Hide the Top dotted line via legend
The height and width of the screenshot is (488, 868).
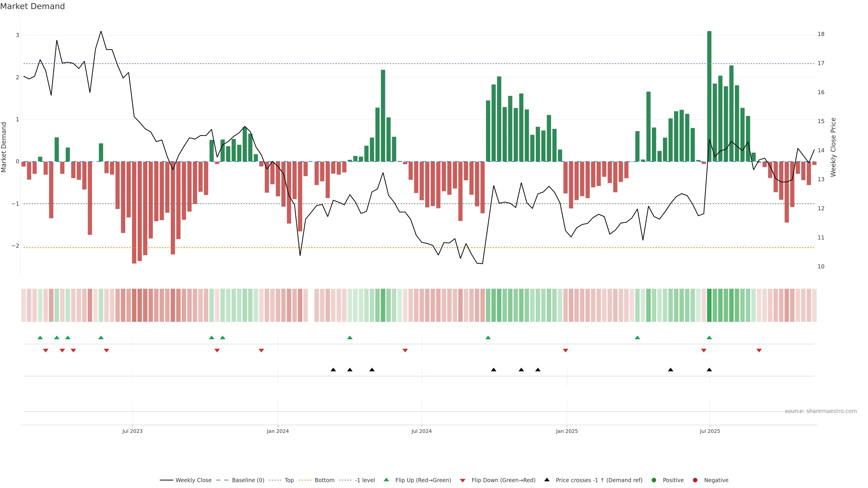(x=289, y=480)
